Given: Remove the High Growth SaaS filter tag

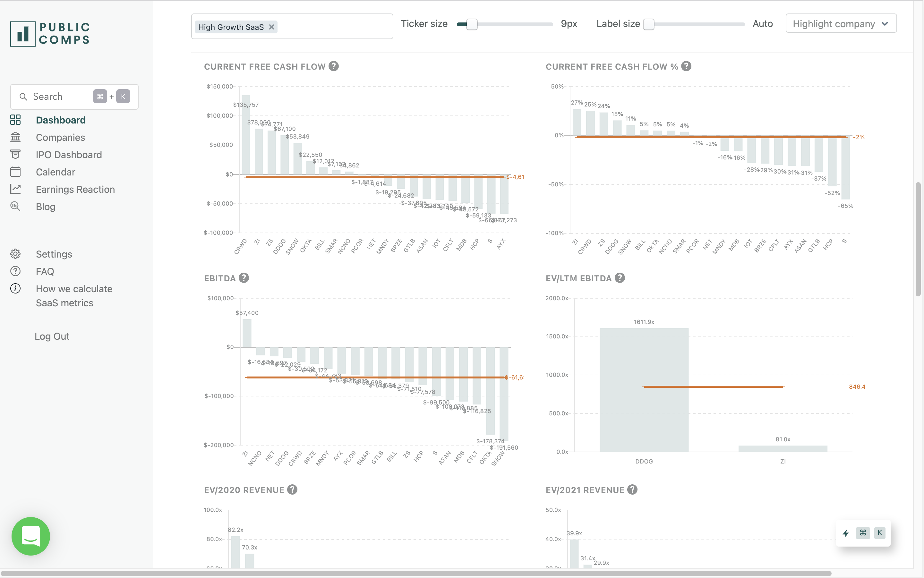Looking at the screenshot, I should coord(272,27).
